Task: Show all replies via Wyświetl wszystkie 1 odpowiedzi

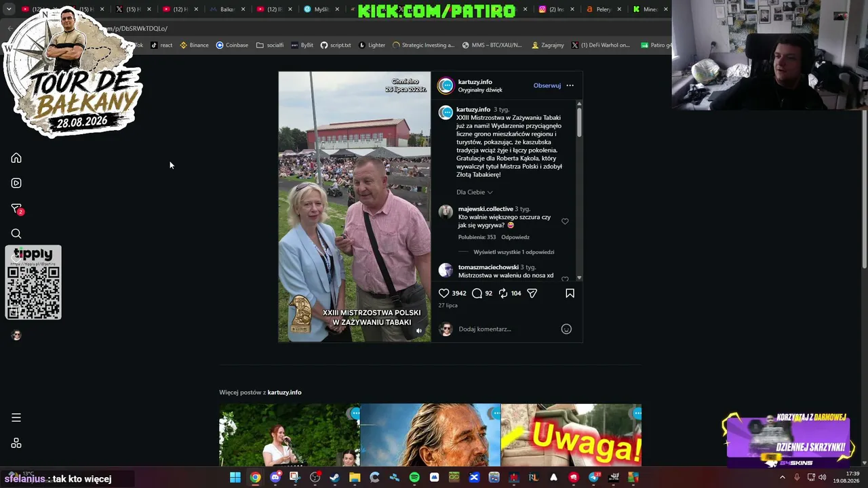Action: pyautogui.click(x=513, y=252)
